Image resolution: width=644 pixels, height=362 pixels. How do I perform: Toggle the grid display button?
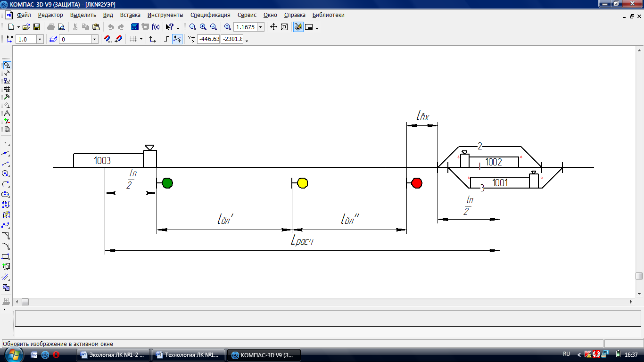point(133,40)
